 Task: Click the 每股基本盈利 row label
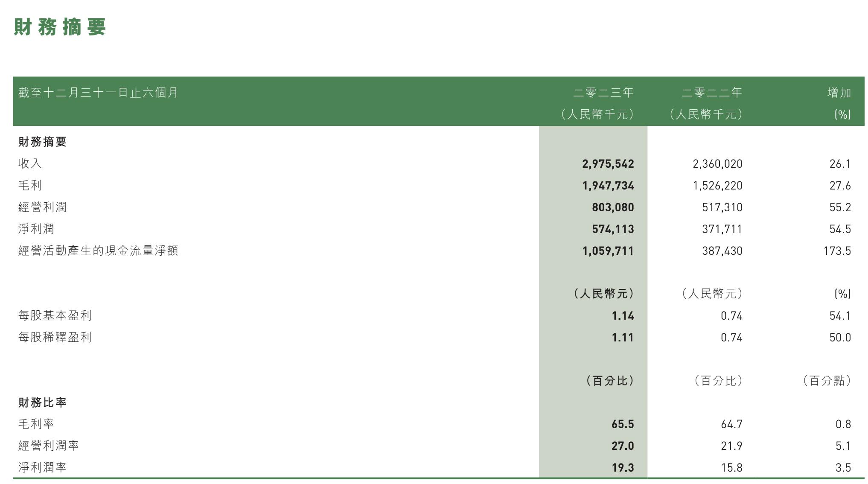click(55, 316)
